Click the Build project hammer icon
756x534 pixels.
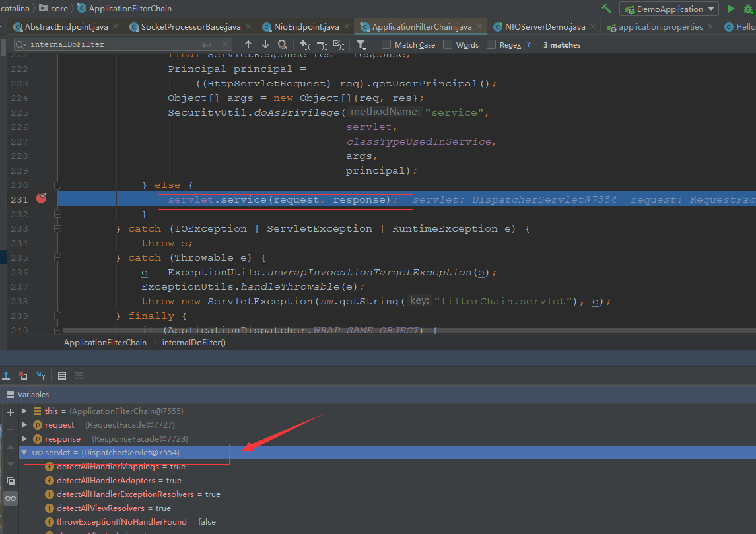point(607,8)
